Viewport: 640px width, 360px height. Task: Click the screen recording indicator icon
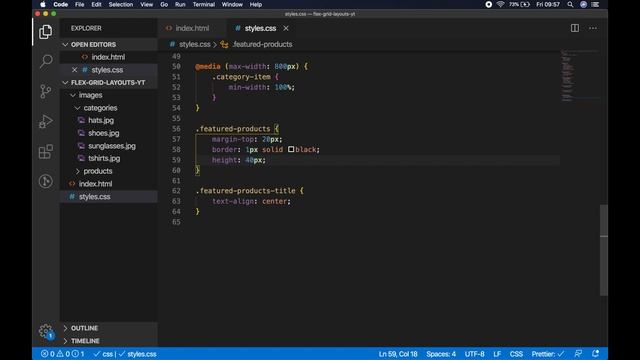coord(489,4)
